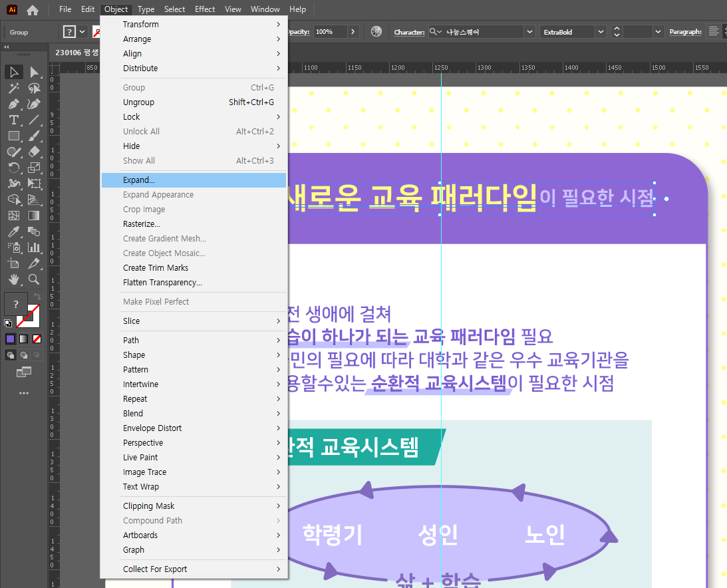Viewport: 727px width, 588px height.
Task: Select the Curvature tool
Action: coord(34,104)
